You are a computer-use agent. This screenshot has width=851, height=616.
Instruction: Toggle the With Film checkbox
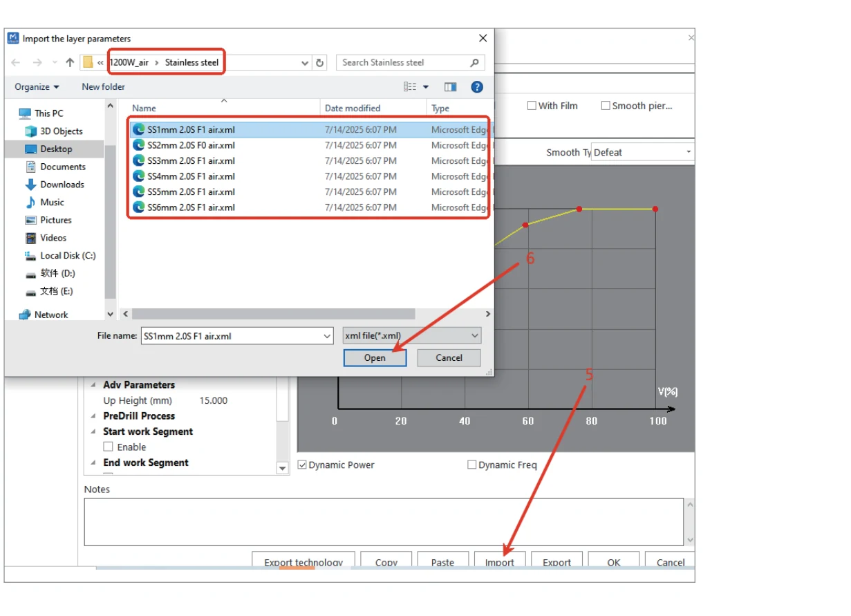(532, 106)
